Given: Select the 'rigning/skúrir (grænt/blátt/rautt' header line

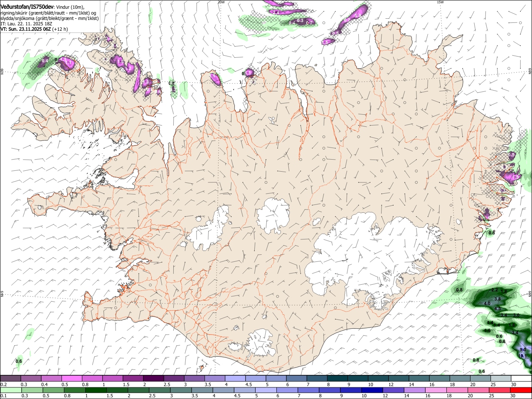Looking at the screenshot, I should coord(48,13).
